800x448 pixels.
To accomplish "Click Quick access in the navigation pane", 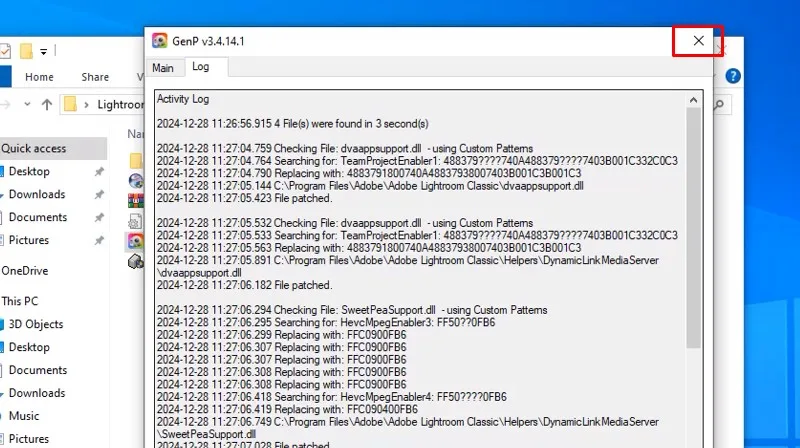I will click(x=33, y=148).
